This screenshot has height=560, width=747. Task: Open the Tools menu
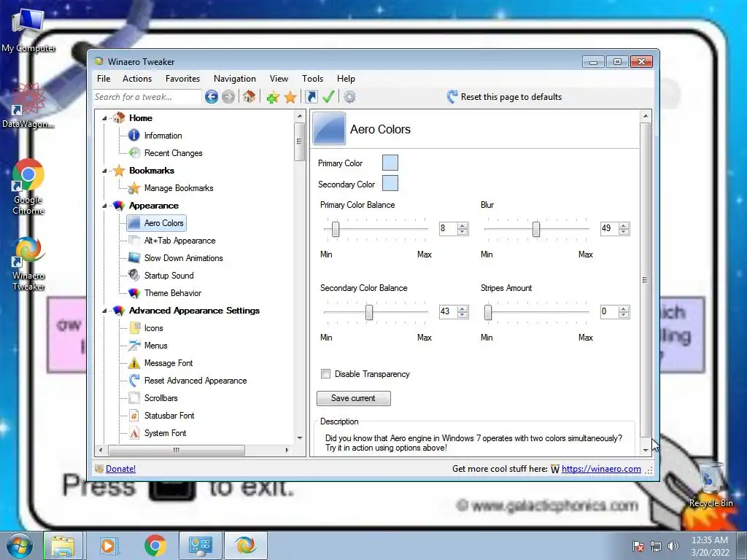click(312, 79)
